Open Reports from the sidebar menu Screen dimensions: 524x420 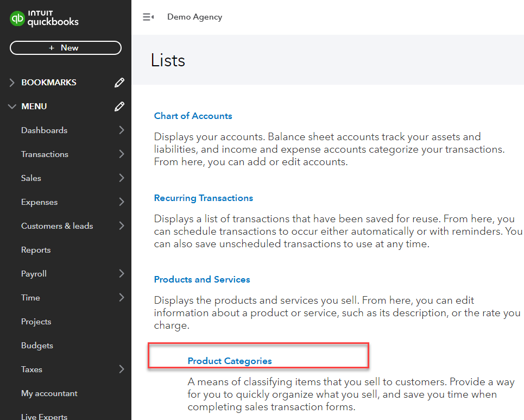36,250
